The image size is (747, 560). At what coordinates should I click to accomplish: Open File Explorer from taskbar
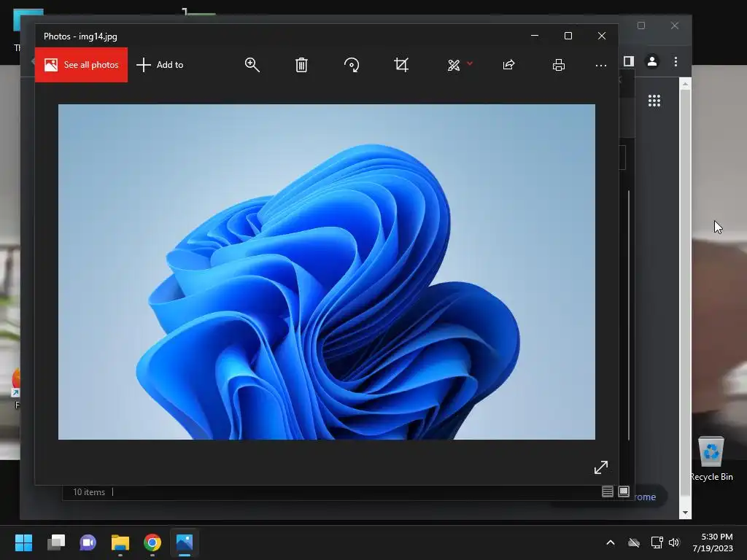tap(120, 542)
